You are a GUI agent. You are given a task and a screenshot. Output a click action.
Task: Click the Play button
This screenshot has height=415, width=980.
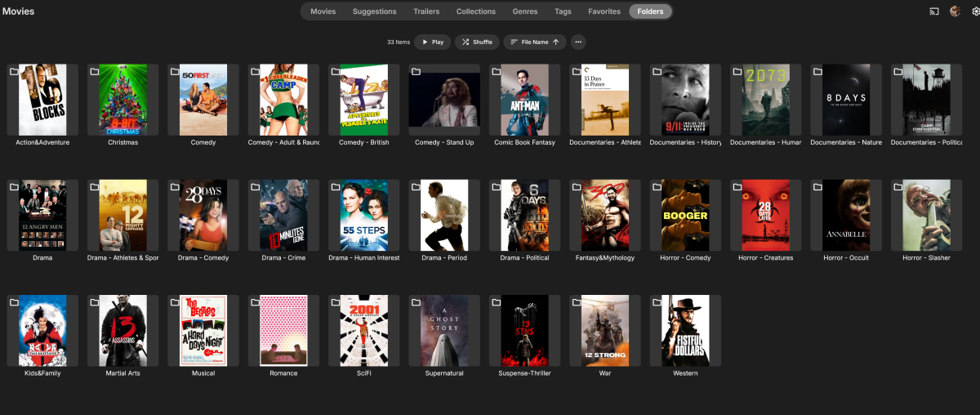point(433,42)
